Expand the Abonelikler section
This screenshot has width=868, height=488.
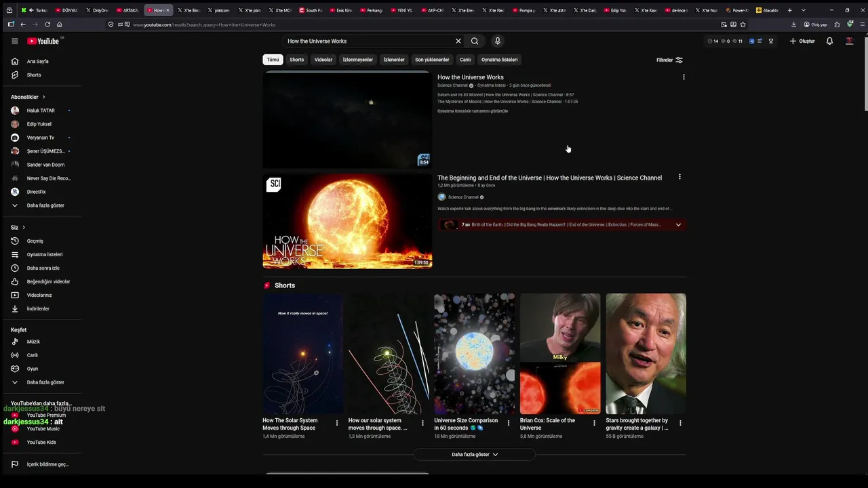point(28,97)
